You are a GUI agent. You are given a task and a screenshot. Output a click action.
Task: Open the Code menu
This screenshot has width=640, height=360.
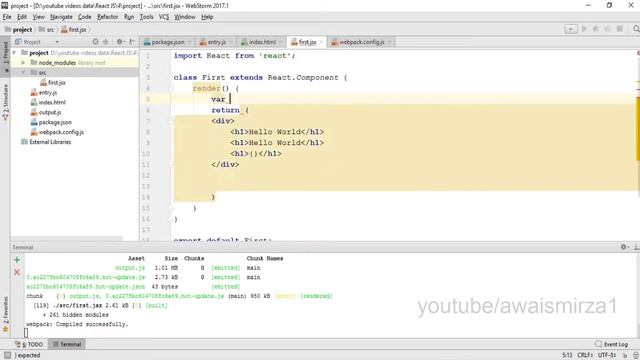click(84, 17)
